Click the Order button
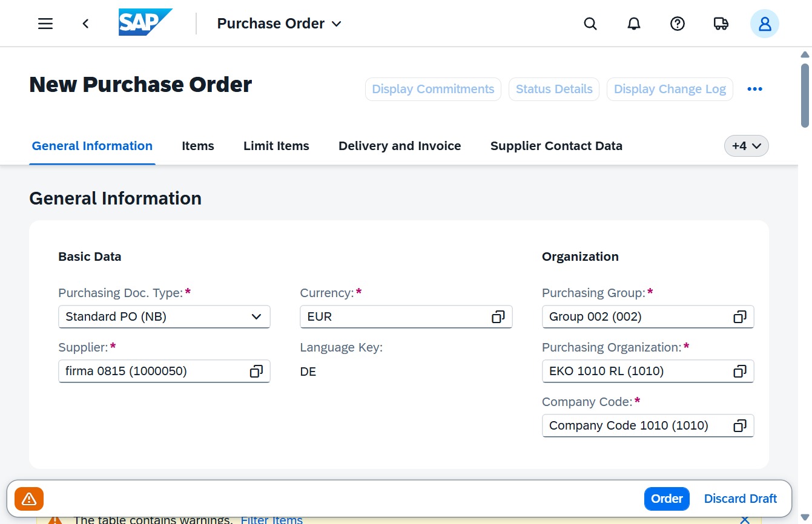The width and height of the screenshot is (812, 524). [667, 499]
